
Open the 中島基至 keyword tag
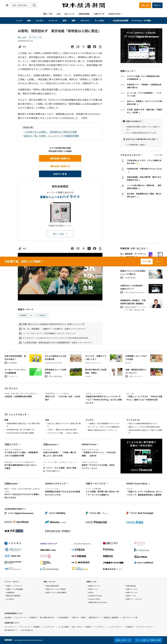point(23,316)
